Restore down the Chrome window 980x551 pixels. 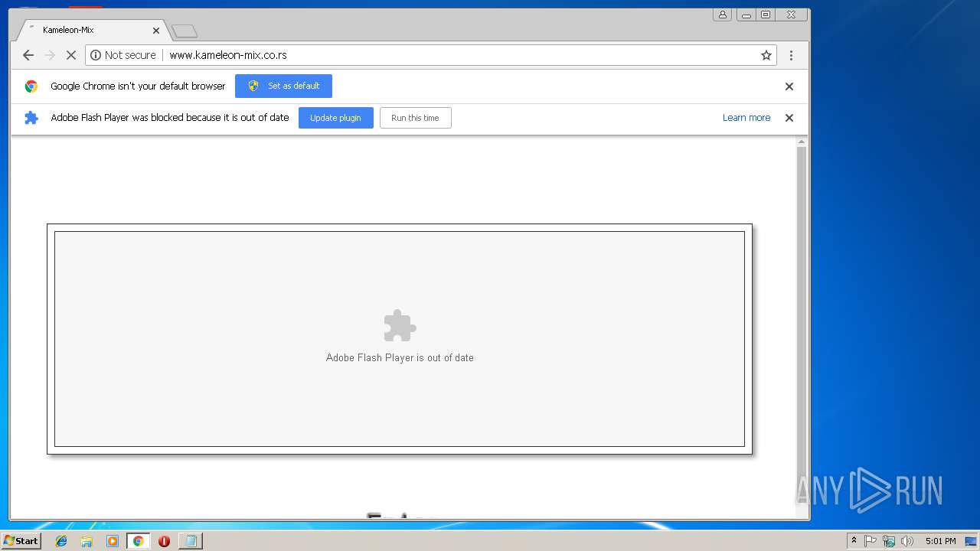click(765, 15)
